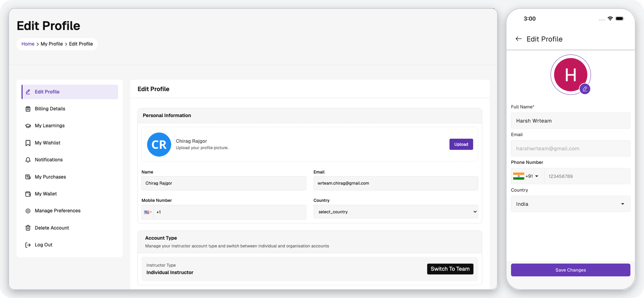Click the Email field with wrteam.chirag@gmail.com
The height and width of the screenshot is (298, 644).
tap(396, 183)
